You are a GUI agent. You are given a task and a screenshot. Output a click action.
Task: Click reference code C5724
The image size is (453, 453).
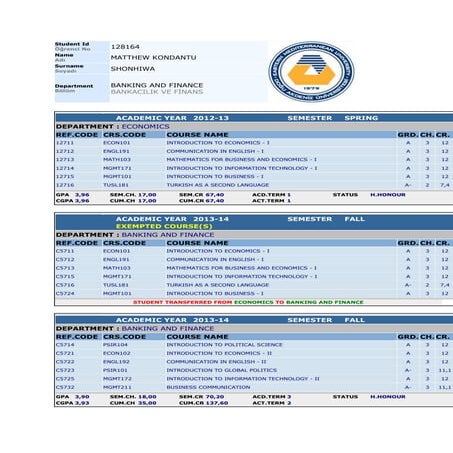coord(65,293)
